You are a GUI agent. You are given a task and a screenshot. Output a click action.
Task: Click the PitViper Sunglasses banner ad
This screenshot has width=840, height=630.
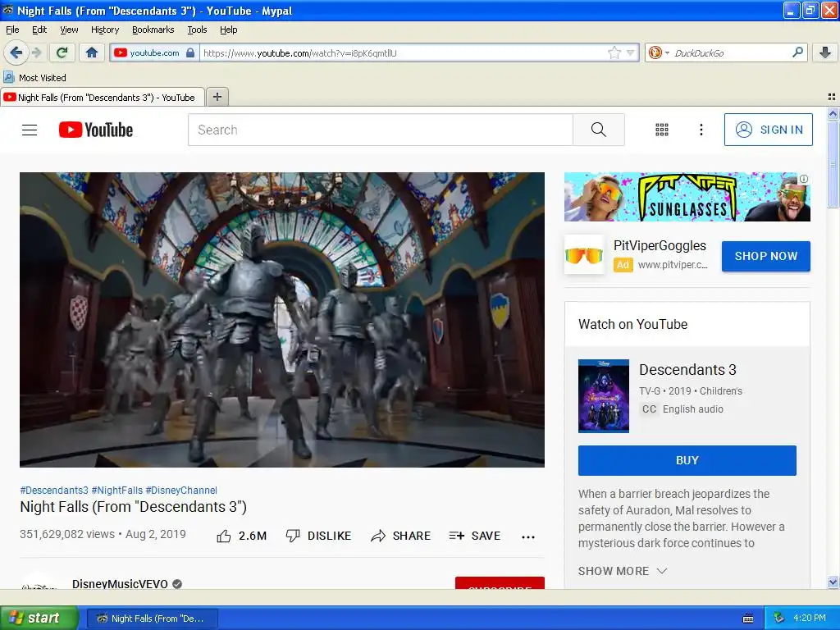pyautogui.click(x=687, y=197)
